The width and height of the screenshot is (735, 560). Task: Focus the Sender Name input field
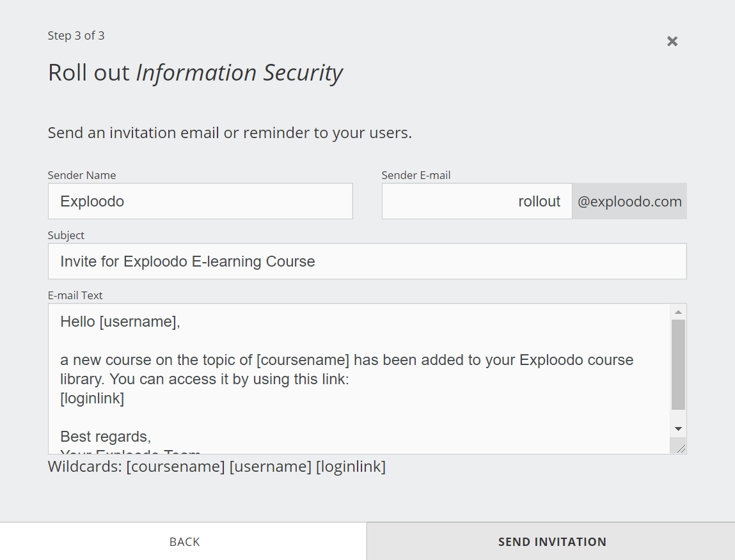click(x=200, y=201)
